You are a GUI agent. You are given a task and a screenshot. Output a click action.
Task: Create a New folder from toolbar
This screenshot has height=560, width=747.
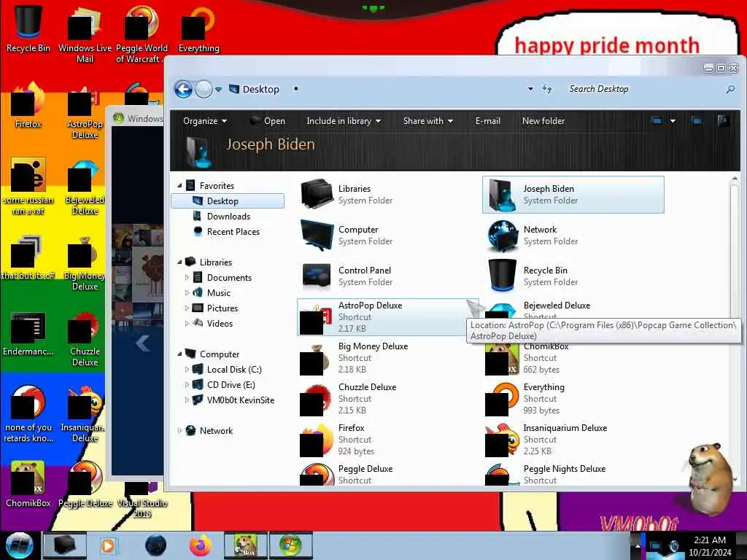point(543,121)
